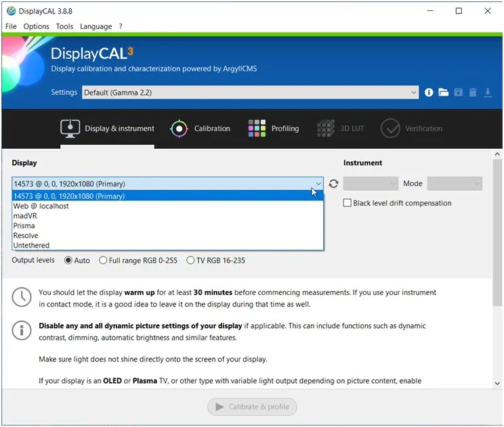Click the Profiling color patches icon
This screenshot has width=504, height=427.
(x=257, y=129)
